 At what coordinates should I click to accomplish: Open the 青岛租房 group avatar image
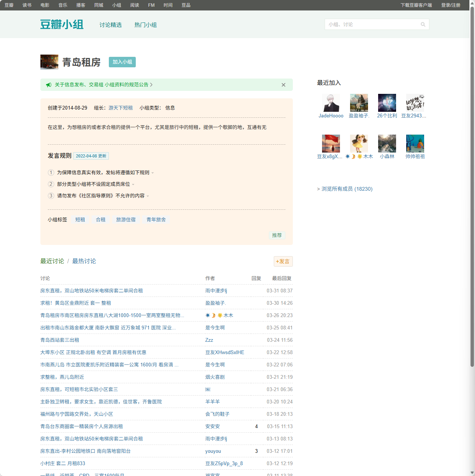(x=49, y=62)
